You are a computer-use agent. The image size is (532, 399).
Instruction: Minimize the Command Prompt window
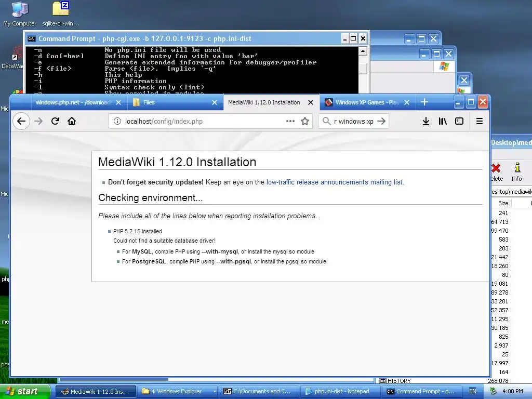click(x=345, y=38)
